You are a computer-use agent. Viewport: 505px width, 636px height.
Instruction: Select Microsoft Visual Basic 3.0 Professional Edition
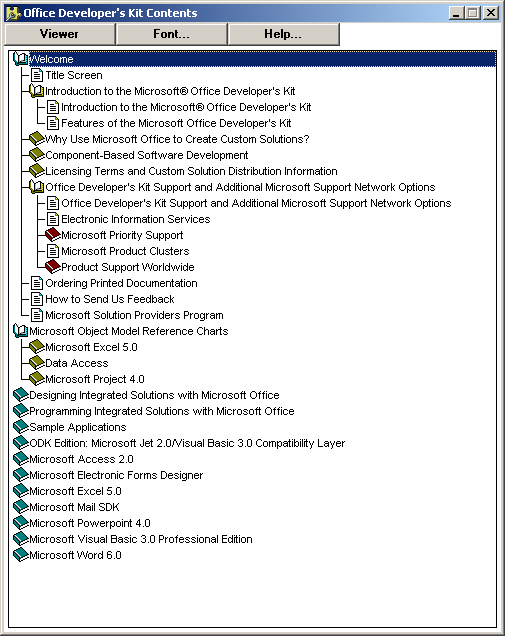(x=141, y=539)
